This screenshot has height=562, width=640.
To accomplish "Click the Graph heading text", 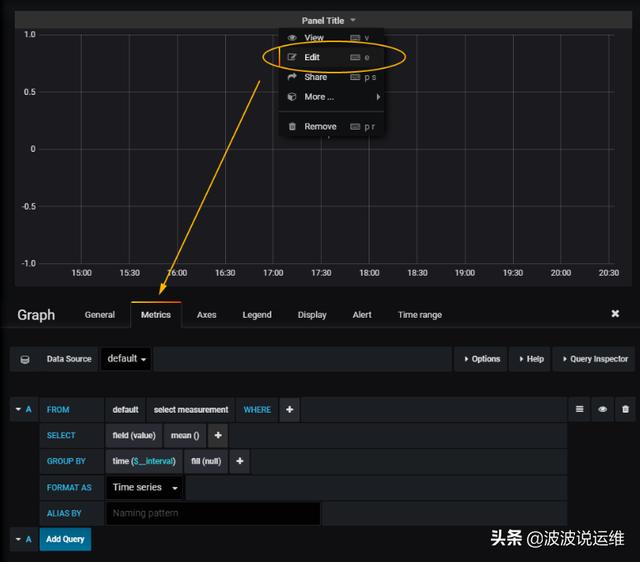I will point(36,315).
